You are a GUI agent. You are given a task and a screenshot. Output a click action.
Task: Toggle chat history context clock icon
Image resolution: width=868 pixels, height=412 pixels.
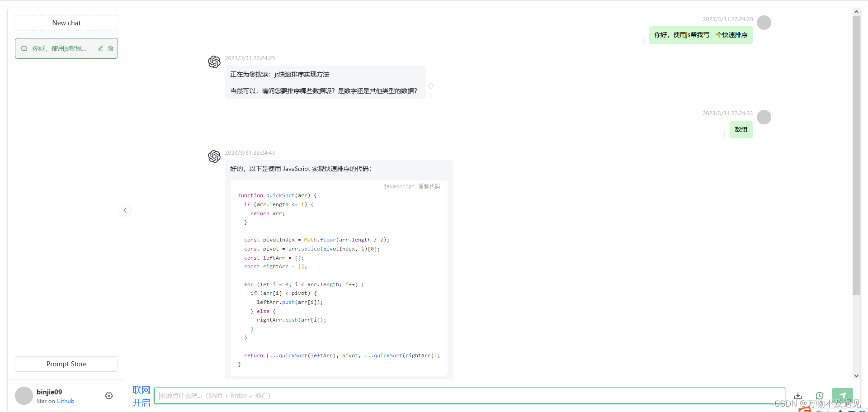point(820,396)
